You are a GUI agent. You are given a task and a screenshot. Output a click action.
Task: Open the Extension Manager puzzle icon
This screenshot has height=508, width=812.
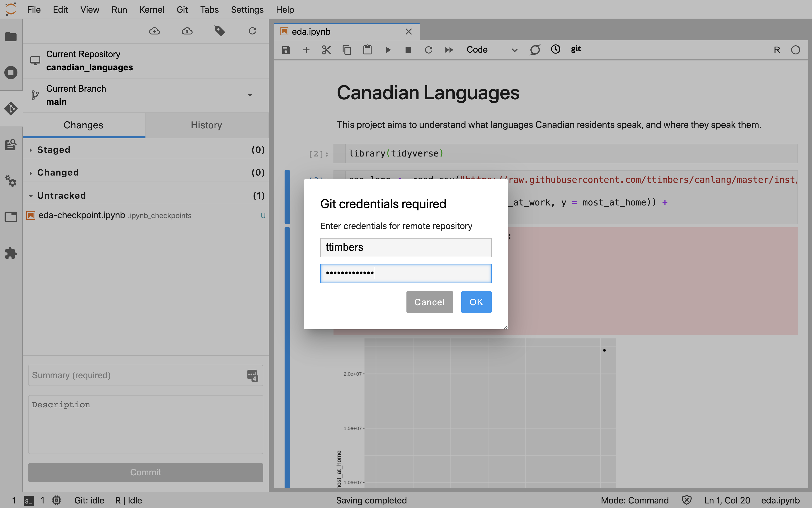pos(11,253)
